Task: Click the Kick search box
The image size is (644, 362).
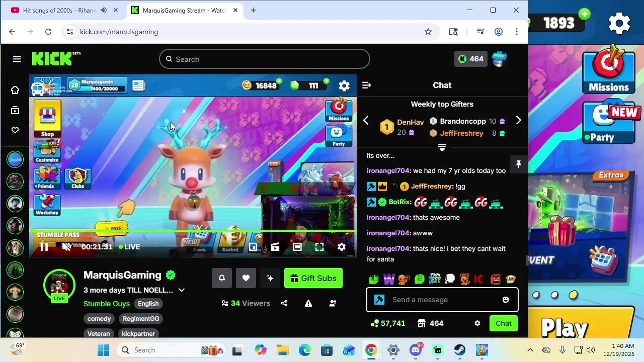Action: click(x=265, y=59)
